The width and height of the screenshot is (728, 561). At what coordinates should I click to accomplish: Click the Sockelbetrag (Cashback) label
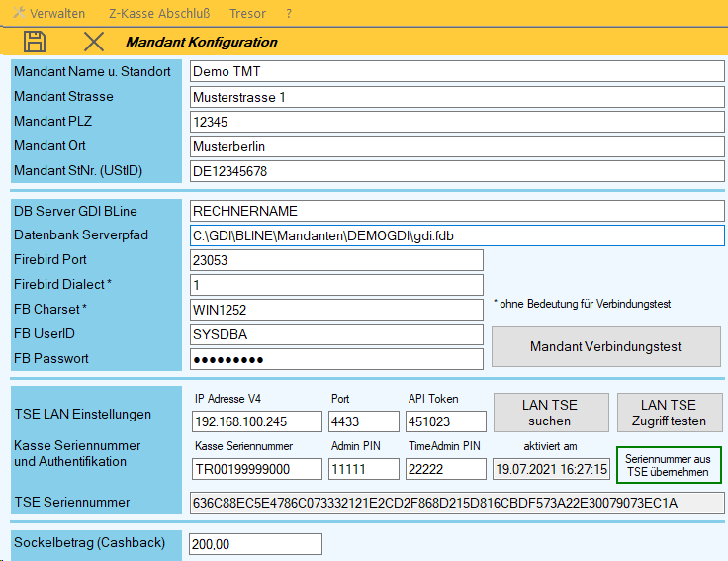point(90,542)
